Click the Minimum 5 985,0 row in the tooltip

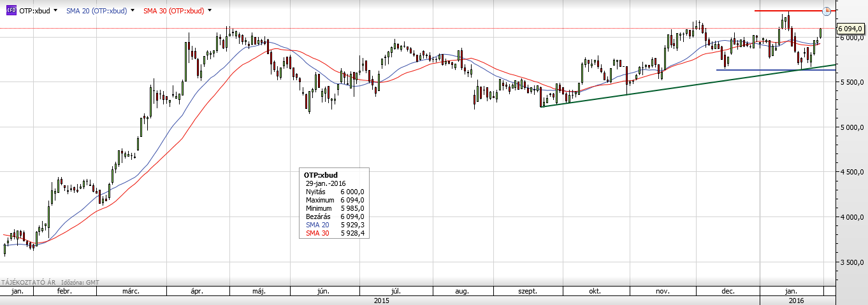(335, 208)
